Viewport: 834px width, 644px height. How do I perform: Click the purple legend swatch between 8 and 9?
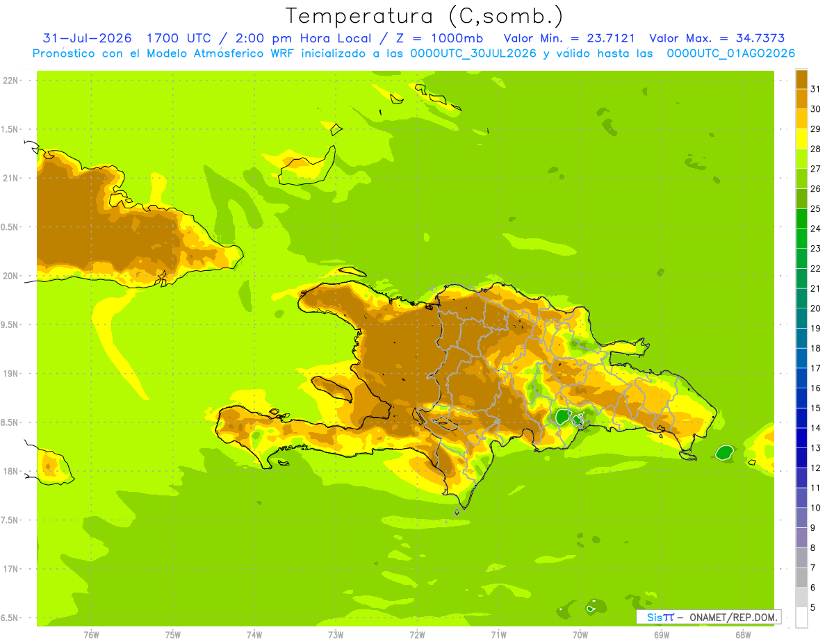pyautogui.click(x=801, y=537)
